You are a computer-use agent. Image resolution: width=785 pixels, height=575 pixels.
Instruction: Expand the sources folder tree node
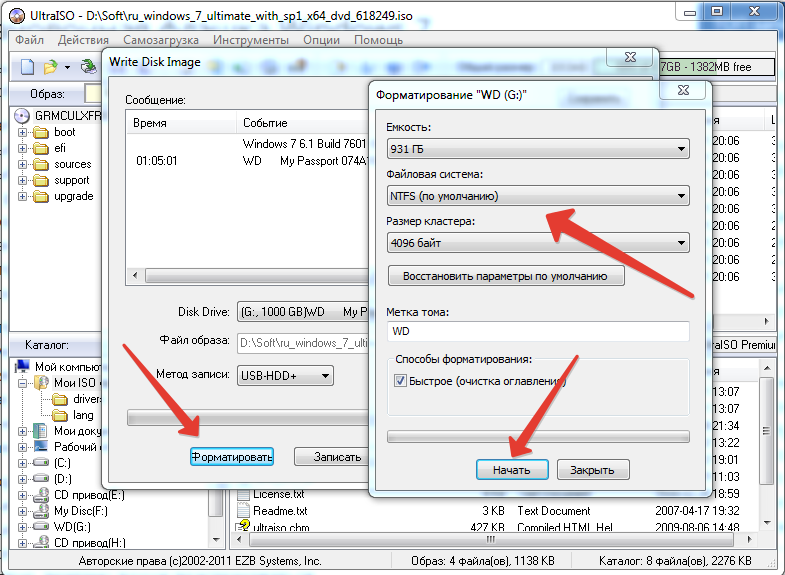(x=22, y=165)
